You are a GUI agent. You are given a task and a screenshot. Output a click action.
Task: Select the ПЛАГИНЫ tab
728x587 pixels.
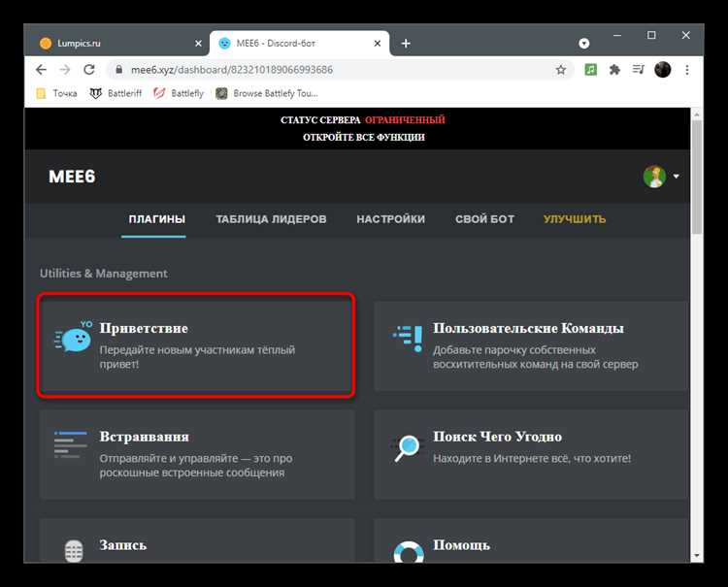157,219
